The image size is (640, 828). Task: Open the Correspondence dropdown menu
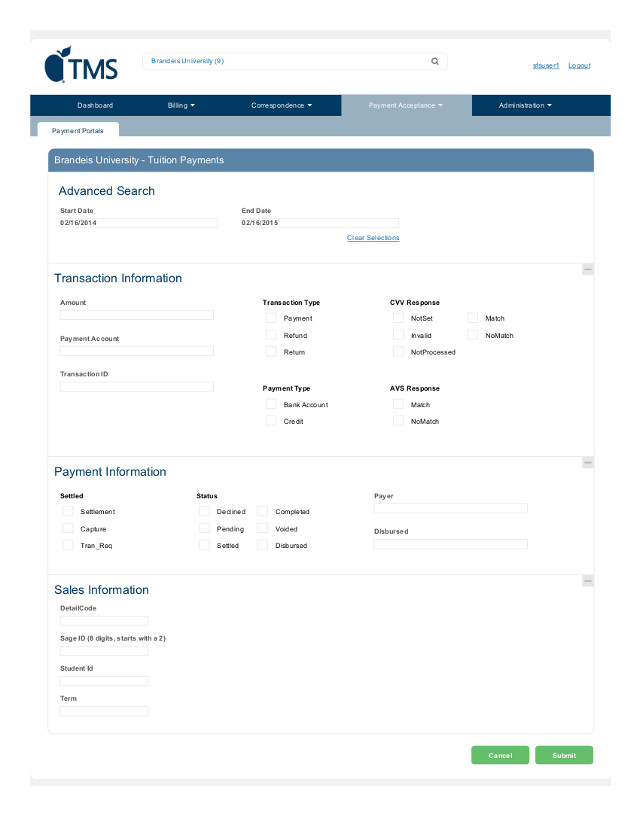tap(281, 106)
